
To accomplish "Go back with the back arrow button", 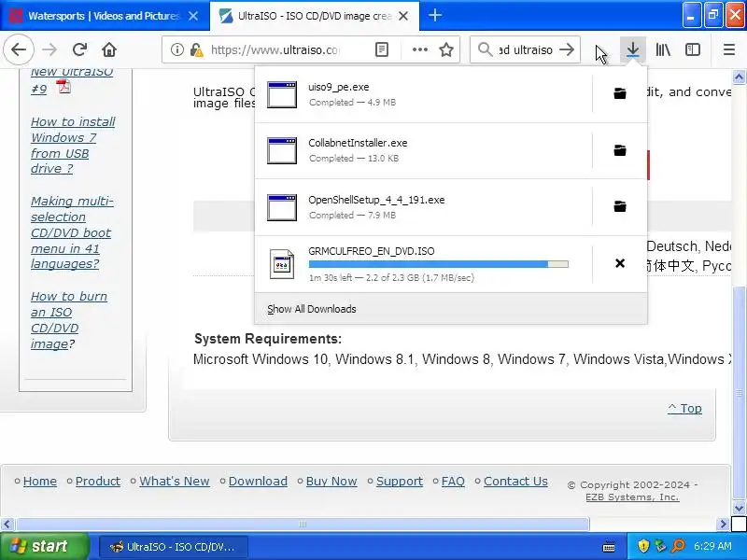I will point(19,49).
